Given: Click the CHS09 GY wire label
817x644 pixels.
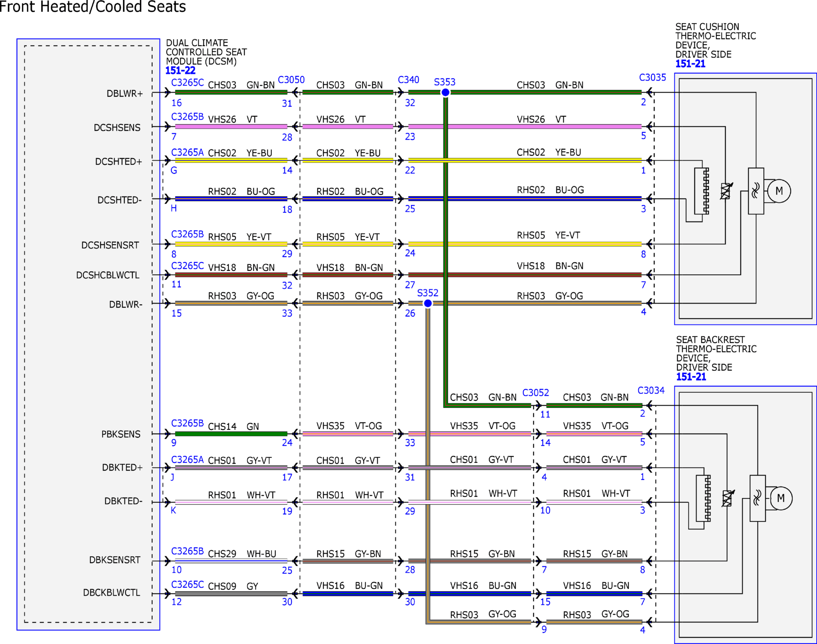Looking at the screenshot, I should tap(233, 586).
